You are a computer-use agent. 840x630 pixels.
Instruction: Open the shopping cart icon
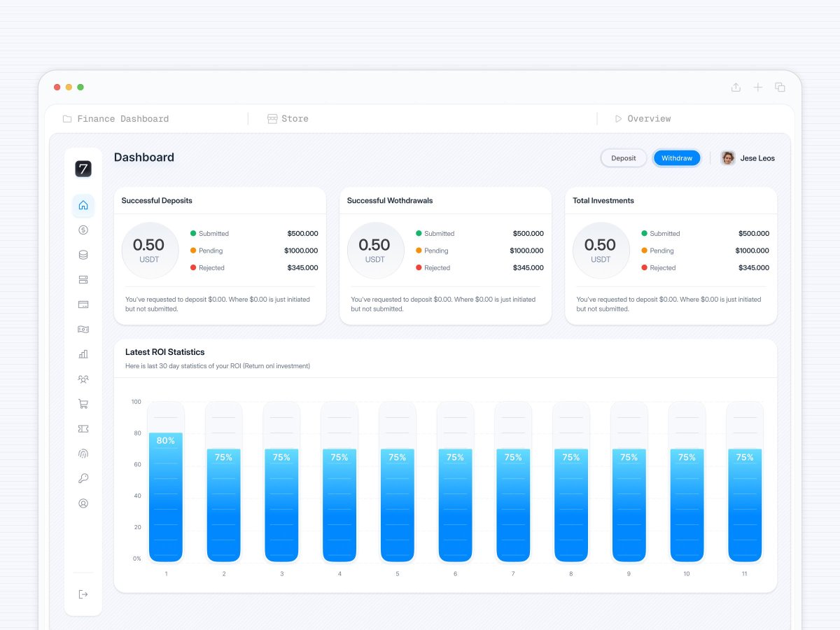83,404
